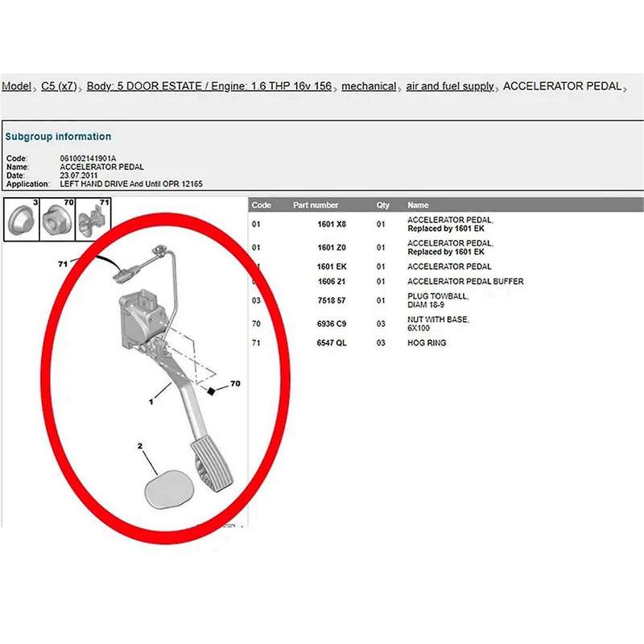Open the Body 5 DOOR ESTATE breadcrumb link
This screenshot has height=644, width=644.
[x=209, y=86]
